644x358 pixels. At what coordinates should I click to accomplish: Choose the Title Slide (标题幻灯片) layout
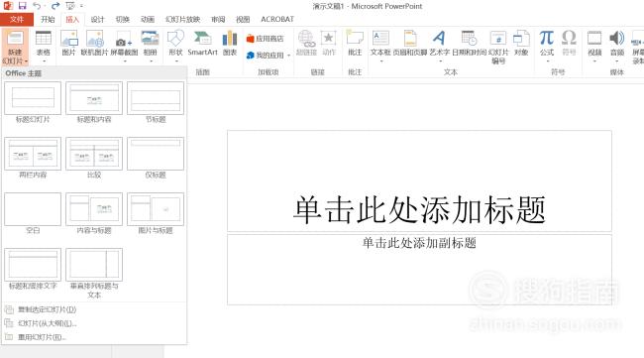coord(33,103)
